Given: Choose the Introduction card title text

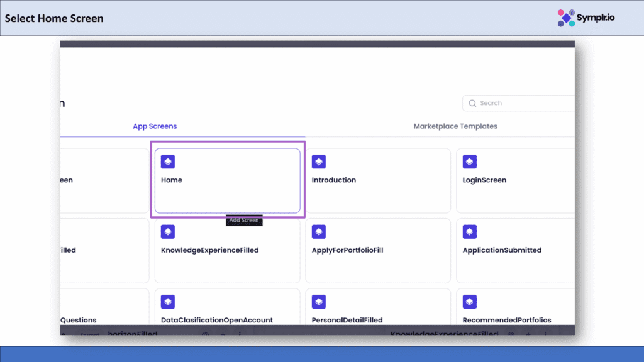Looking at the screenshot, I should (334, 180).
